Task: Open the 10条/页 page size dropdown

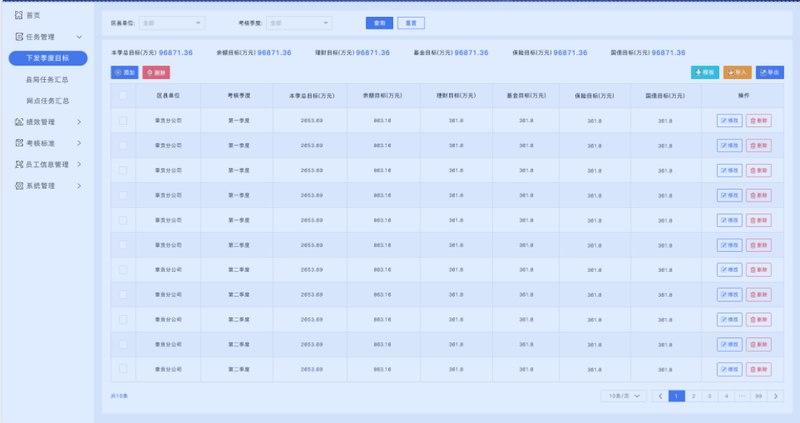Action: pos(623,396)
